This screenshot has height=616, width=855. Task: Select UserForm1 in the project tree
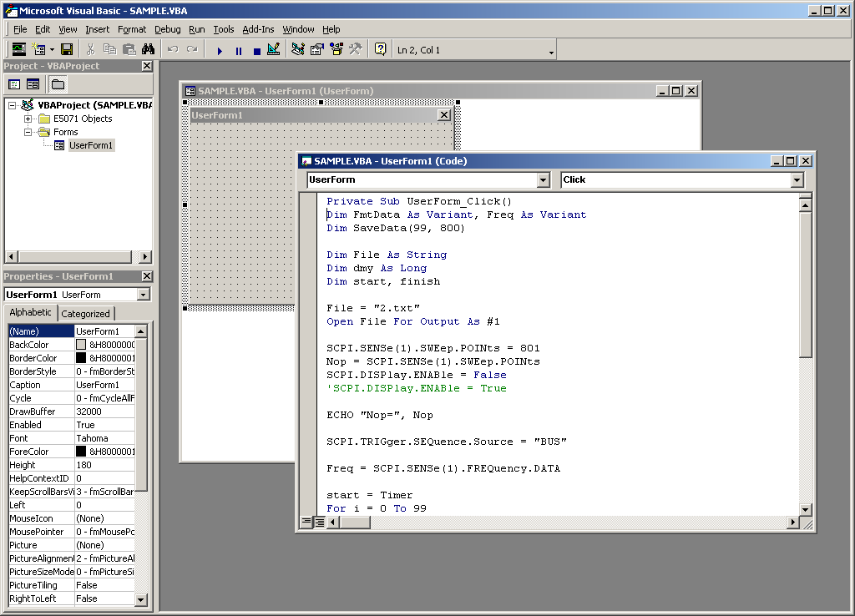point(91,145)
